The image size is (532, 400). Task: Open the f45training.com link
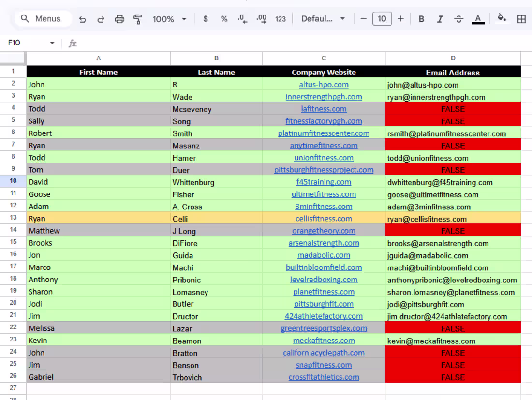tap(324, 182)
